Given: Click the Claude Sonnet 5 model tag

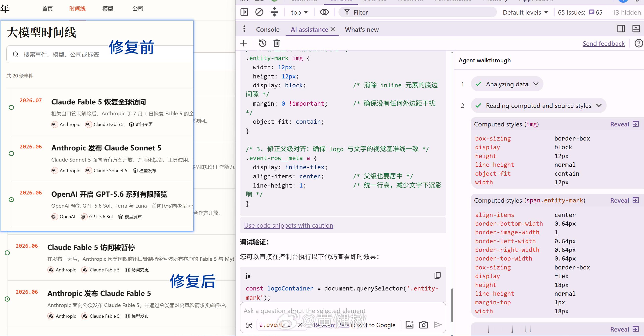Looking at the screenshot, I should [106, 171].
